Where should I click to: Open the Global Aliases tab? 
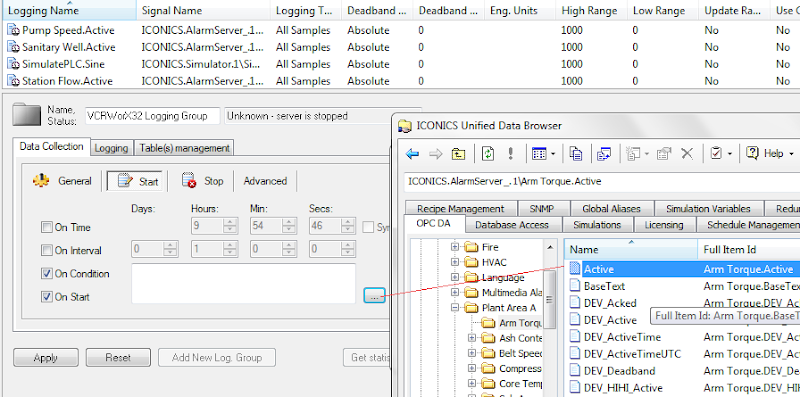(611, 208)
